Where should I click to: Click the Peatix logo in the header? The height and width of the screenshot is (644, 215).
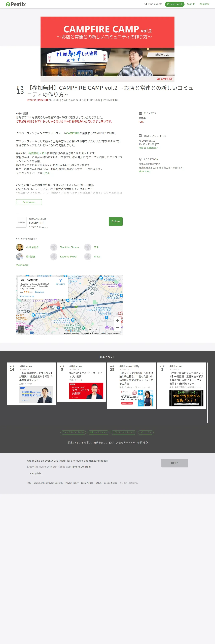pos(16,4)
